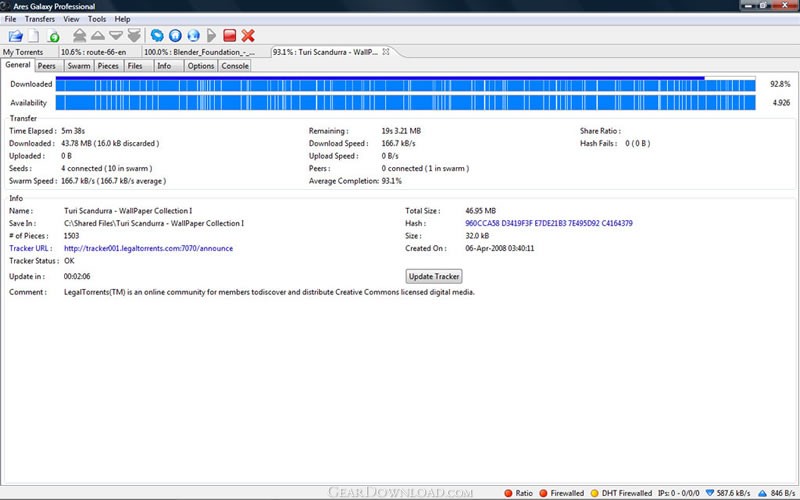This screenshot has width=800, height=500.
Task: Click the Total Size value 46.95 MB
Action: pyautogui.click(x=481, y=211)
